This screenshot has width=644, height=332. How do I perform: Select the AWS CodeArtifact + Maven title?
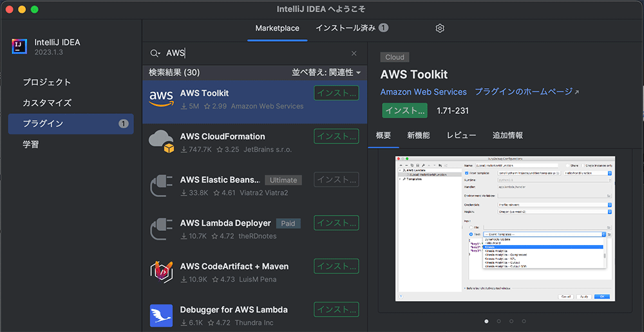[234, 266]
